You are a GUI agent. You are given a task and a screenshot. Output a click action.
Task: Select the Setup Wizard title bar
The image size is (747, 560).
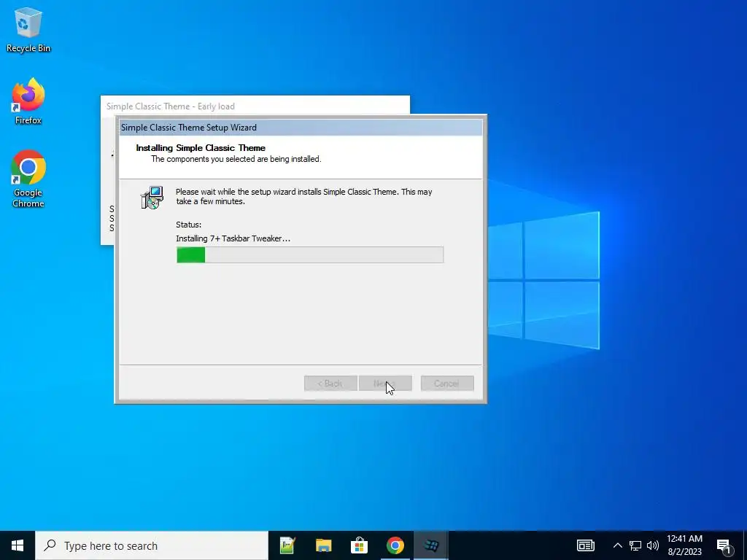pyautogui.click(x=301, y=128)
